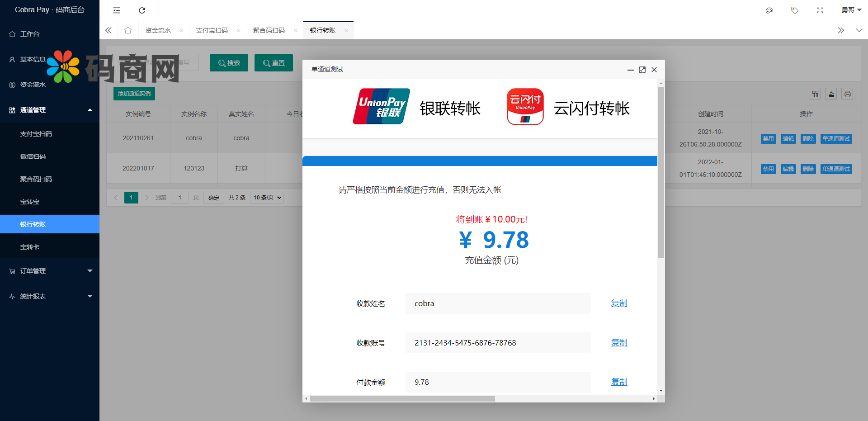Click the home tab icon
Screen dimensions: 868x421
pos(128,30)
